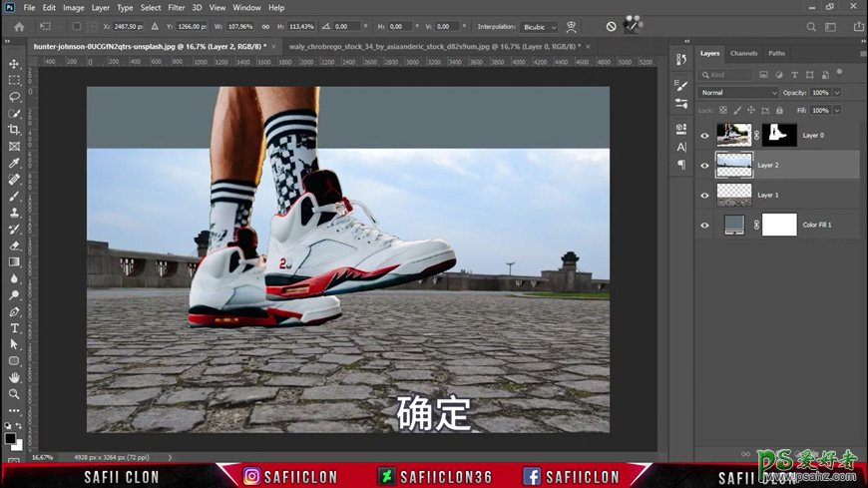
Task: Select the Quick Selection tool
Action: pyautogui.click(x=14, y=114)
